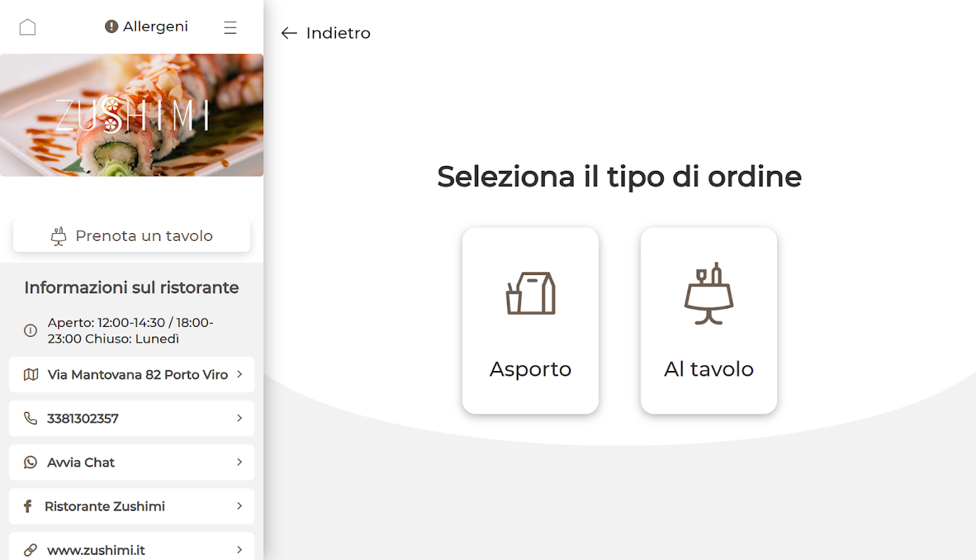976x560 pixels.
Task: Click the Facebook icon beside Ristorante Zushimi
Action: [28, 506]
